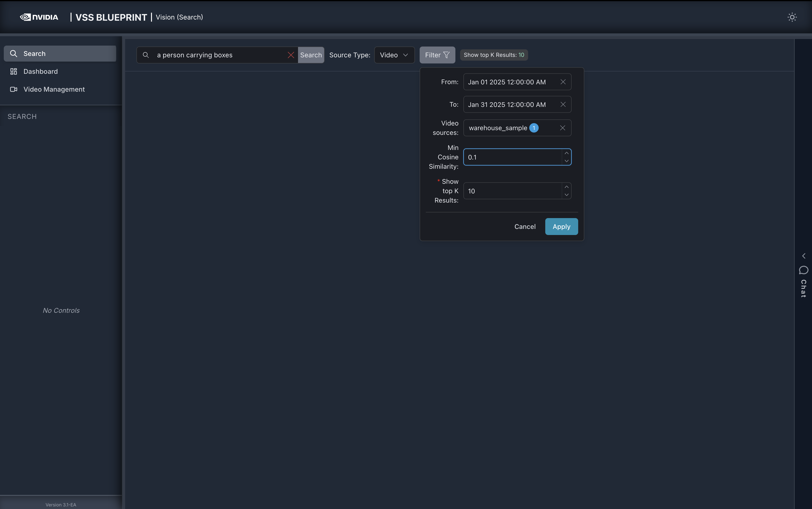The width and height of the screenshot is (812, 509).
Task: Click the From date input field
Action: pos(509,82)
